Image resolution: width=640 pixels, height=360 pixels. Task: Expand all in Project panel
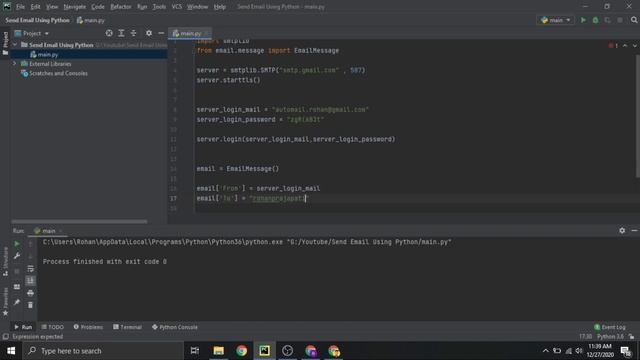tap(121, 33)
